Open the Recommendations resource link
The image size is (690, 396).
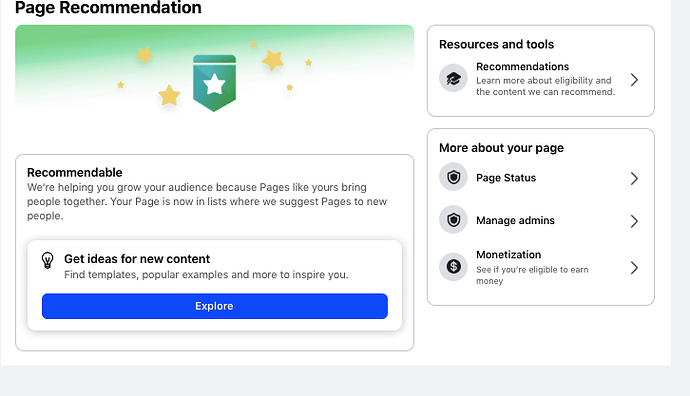coord(522,66)
